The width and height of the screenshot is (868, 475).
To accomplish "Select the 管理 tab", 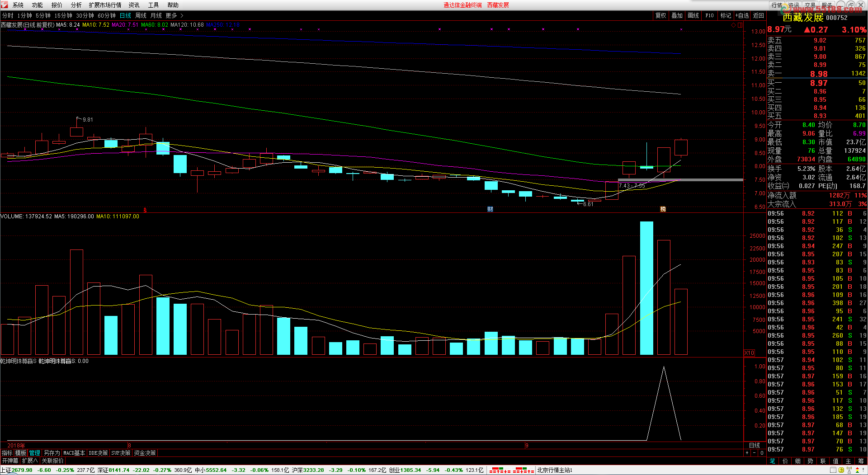I will pos(35,452).
